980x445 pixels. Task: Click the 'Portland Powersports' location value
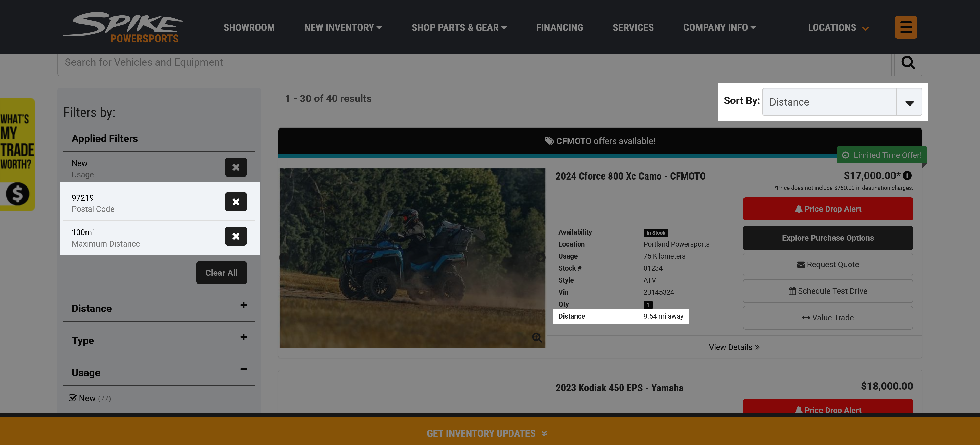(676, 244)
